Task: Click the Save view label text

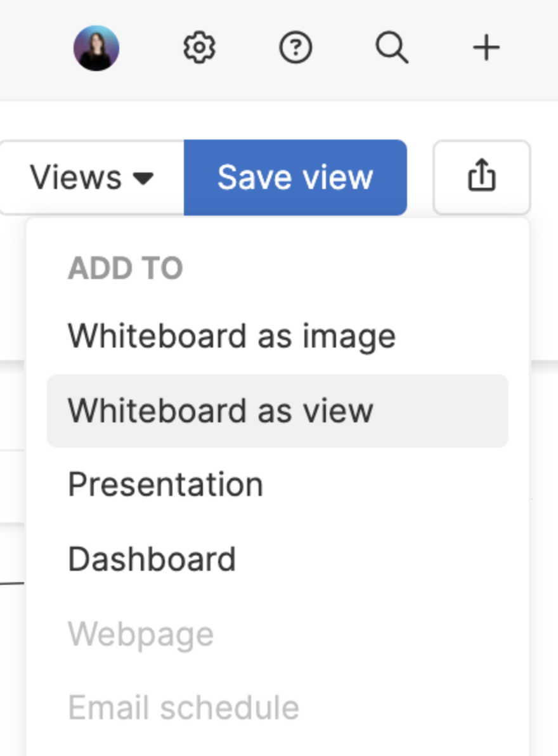Action: tap(295, 178)
